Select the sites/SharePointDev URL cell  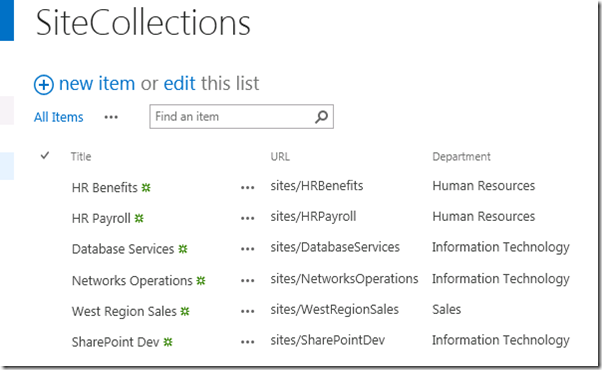tap(327, 340)
